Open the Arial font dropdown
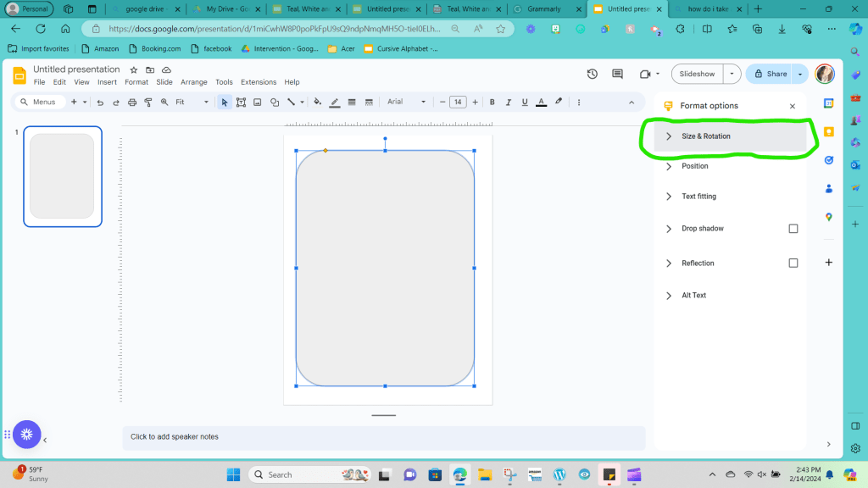 (406, 102)
